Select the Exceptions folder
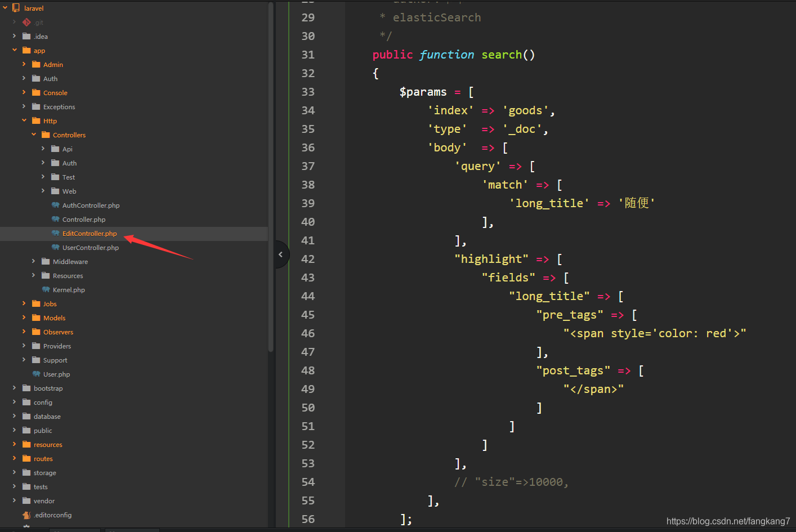The image size is (796, 532). pos(59,107)
